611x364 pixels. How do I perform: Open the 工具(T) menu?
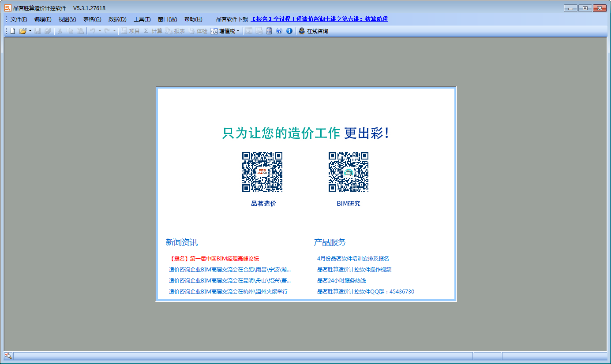142,19
